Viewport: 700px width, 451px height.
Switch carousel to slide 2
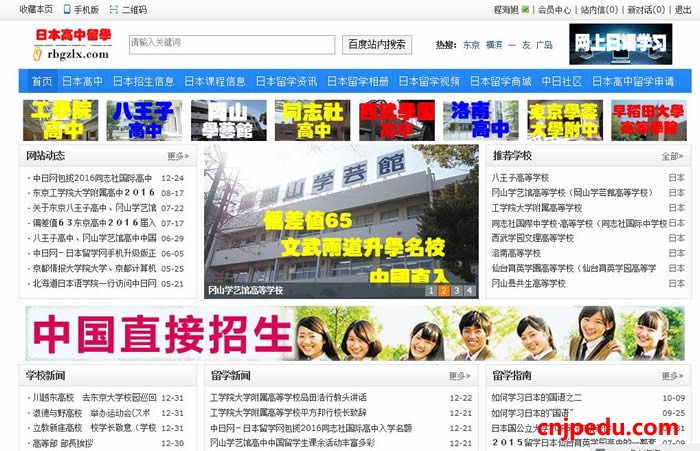point(444,291)
